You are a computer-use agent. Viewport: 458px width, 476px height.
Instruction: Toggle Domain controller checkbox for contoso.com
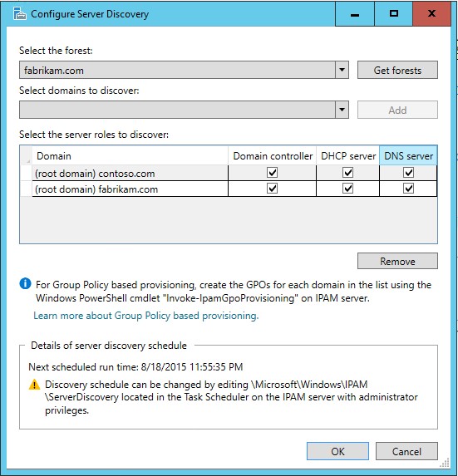click(x=272, y=173)
